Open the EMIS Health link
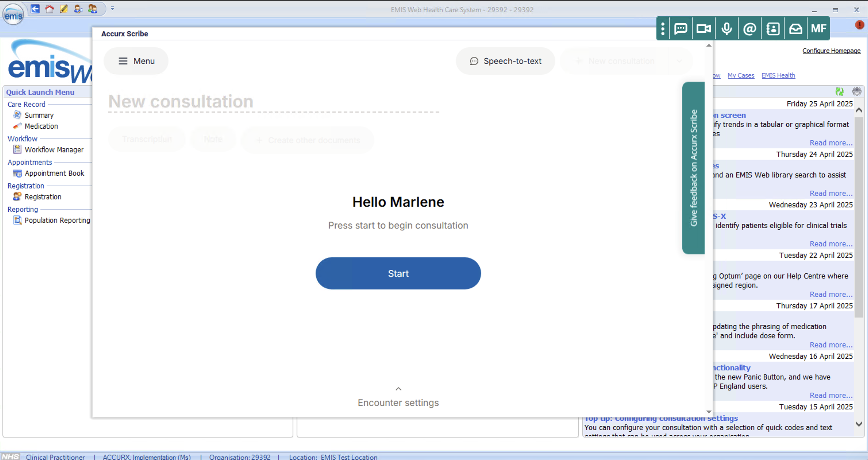The image size is (868, 460). click(x=778, y=76)
